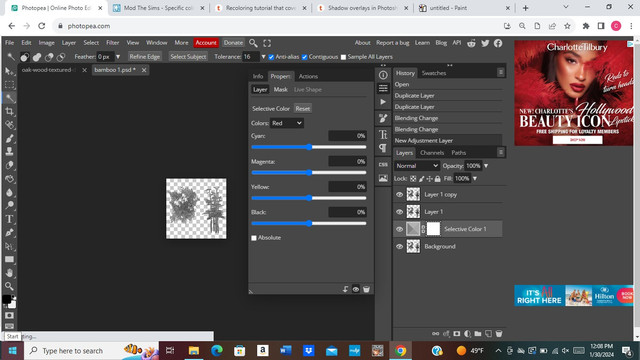Open the Colors dropdown showing Red
The image size is (640, 360).
287,123
